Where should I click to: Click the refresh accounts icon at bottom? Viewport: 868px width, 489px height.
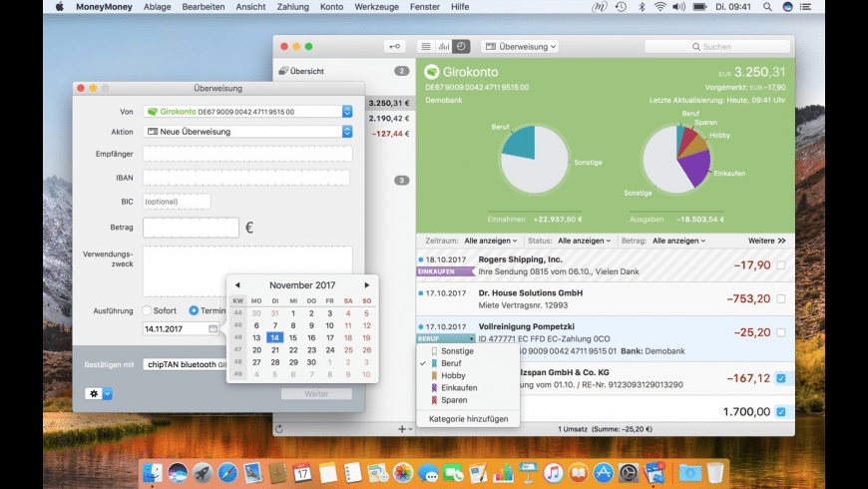(x=279, y=429)
